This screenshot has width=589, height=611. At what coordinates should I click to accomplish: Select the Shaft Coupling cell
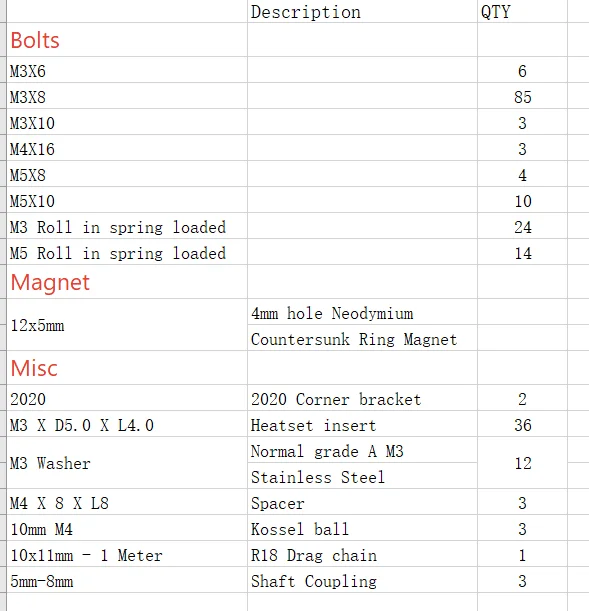pyautogui.click(x=362, y=580)
